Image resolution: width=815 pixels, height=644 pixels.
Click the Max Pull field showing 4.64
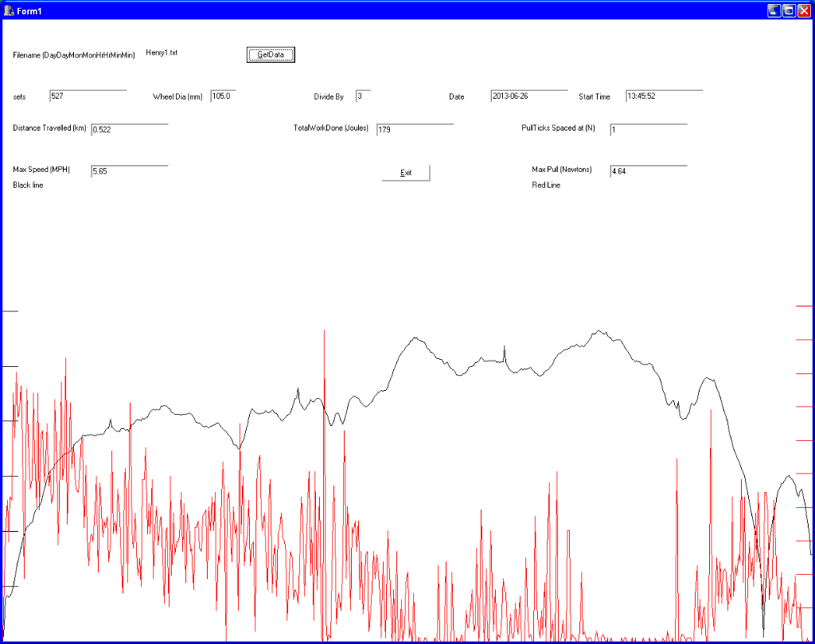pos(649,171)
